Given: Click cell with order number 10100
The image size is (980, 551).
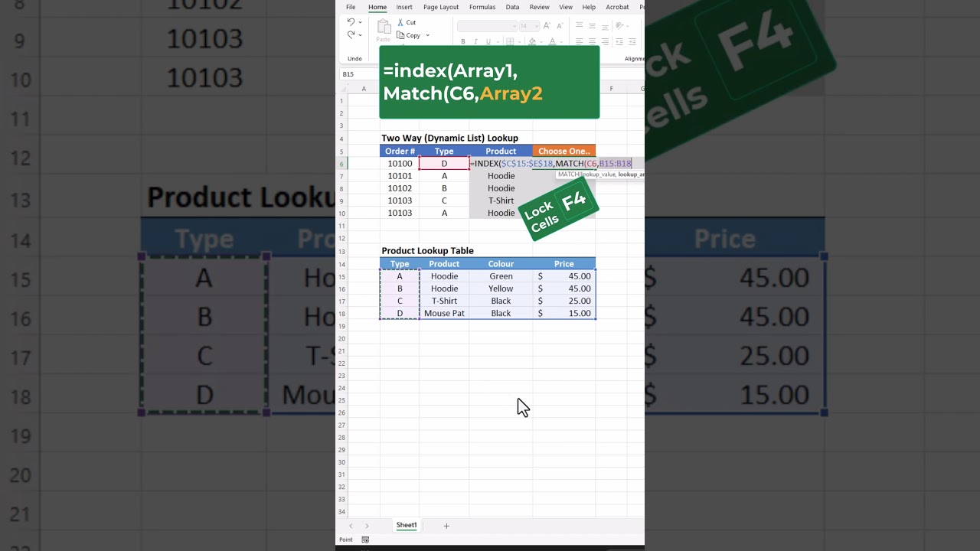Looking at the screenshot, I should coord(400,164).
